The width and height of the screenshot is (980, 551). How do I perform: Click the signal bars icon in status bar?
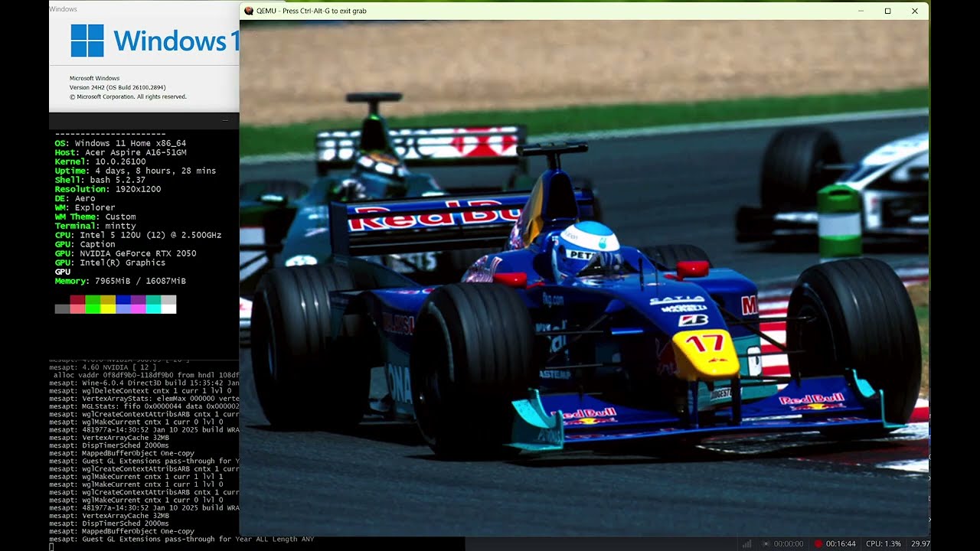(x=747, y=543)
